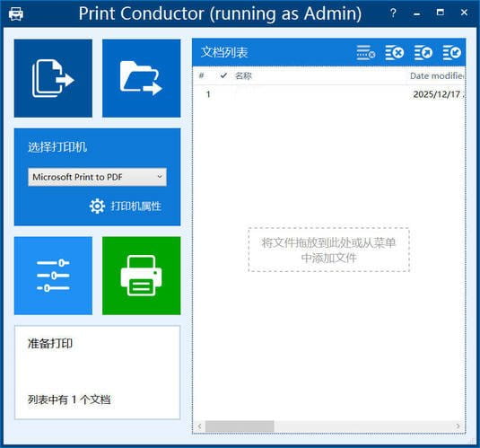The height and width of the screenshot is (448, 480).
Task: Open the settings sliders tile
Action: [53, 276]
